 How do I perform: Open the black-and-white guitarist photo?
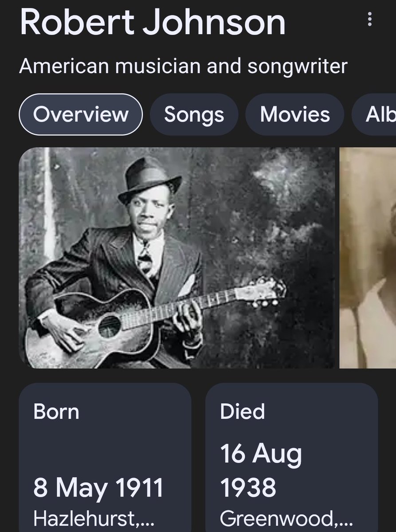177,257
